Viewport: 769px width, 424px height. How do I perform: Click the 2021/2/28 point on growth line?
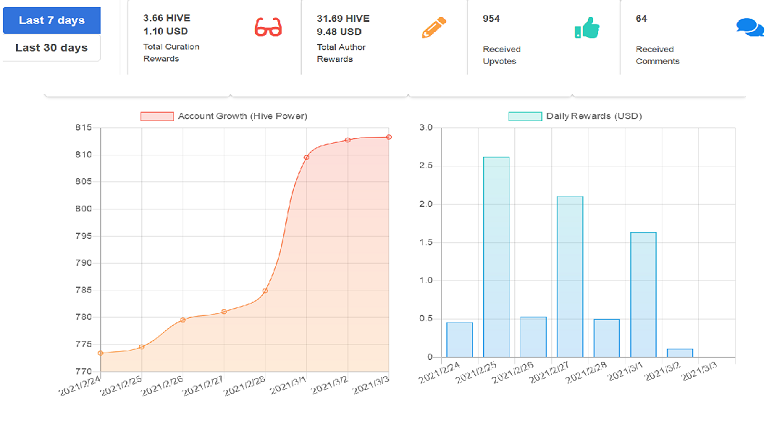pos(265,291)
